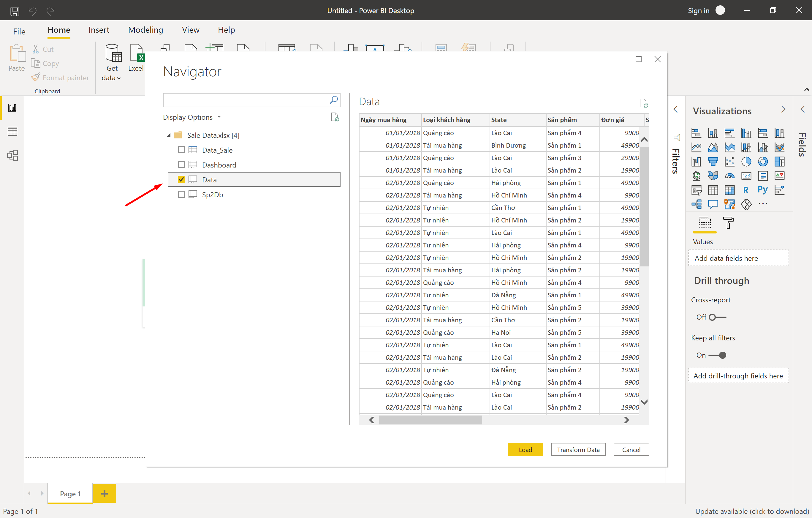The image size is (812, 518).
Task: Check the Dashboard sheet checkbox
Action: pyautogui.click(x=181, y=165)
